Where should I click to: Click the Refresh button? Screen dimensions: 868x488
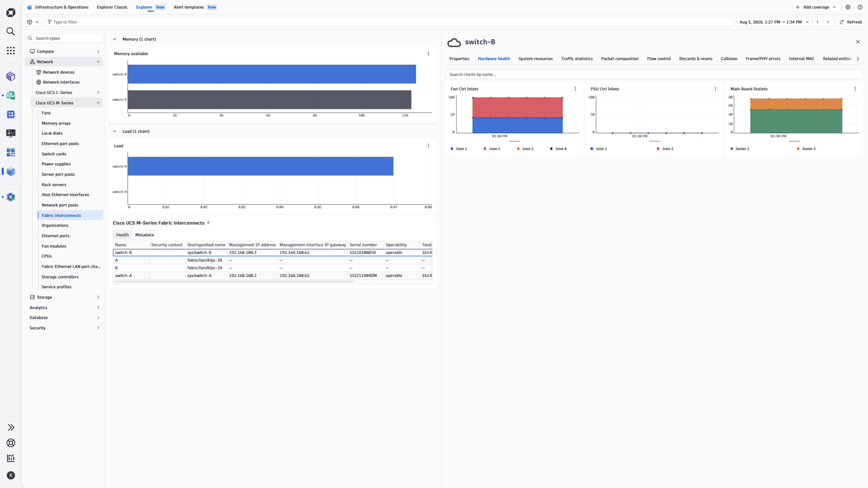(x=850, y=22)
